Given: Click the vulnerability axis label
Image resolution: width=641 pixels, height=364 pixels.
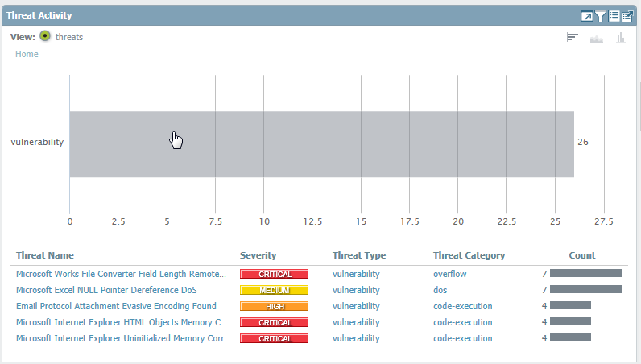Looking at the screenshot, I should point(37,142).
